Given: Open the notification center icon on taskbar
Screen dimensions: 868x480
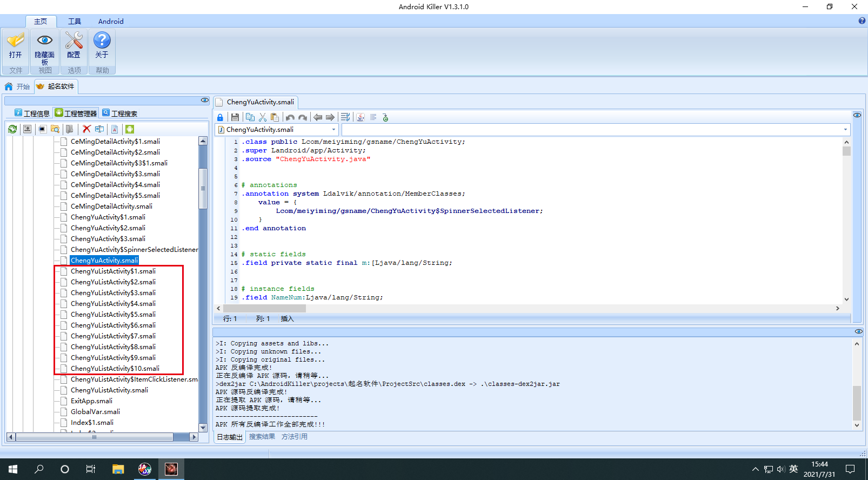Looking at the screenshot, I should pyautogui.click(x=850, y=469).
